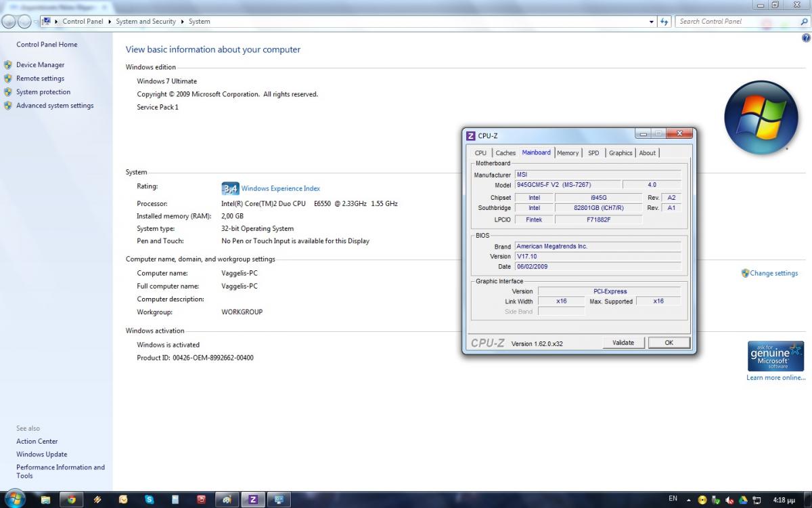Click the empty Side Band field
The image size is (812, 508).
pyautogui.click(x=561, y=312)
